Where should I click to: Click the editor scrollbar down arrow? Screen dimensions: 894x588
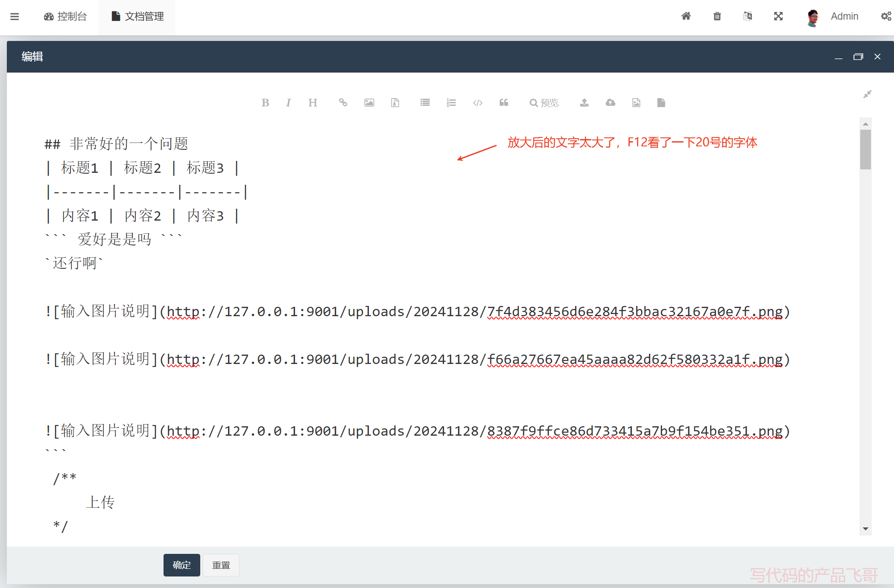865,529
